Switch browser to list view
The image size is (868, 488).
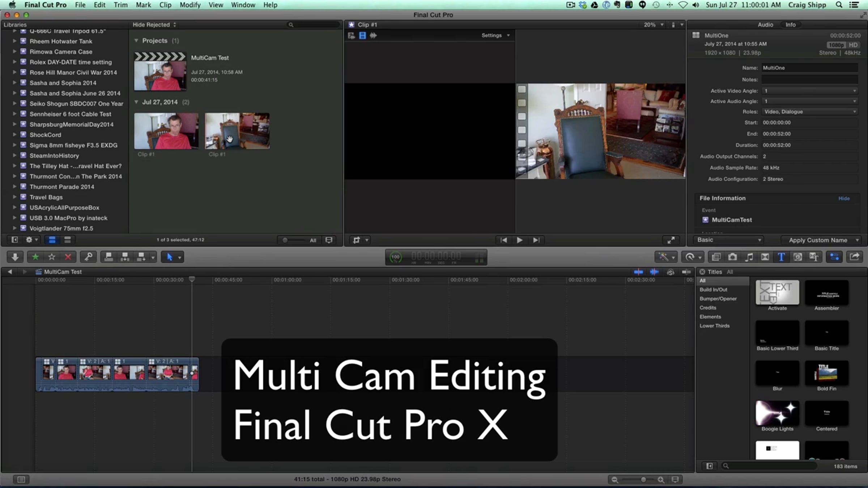[x=67, y=240]
